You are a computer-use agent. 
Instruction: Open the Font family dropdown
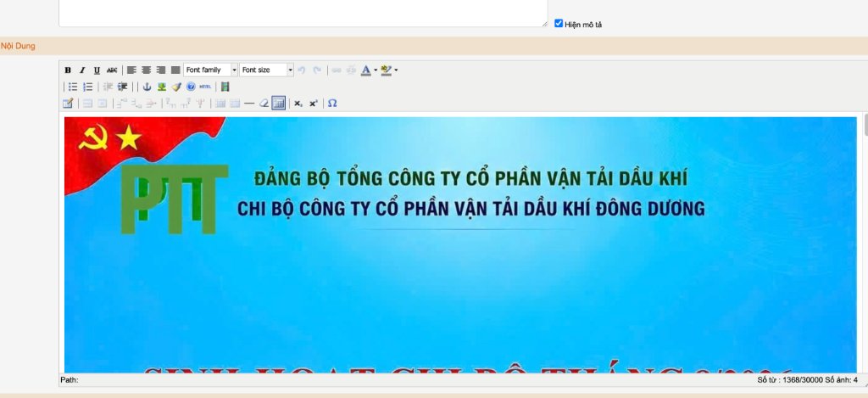pyautogui.click(x=210, y=70)
